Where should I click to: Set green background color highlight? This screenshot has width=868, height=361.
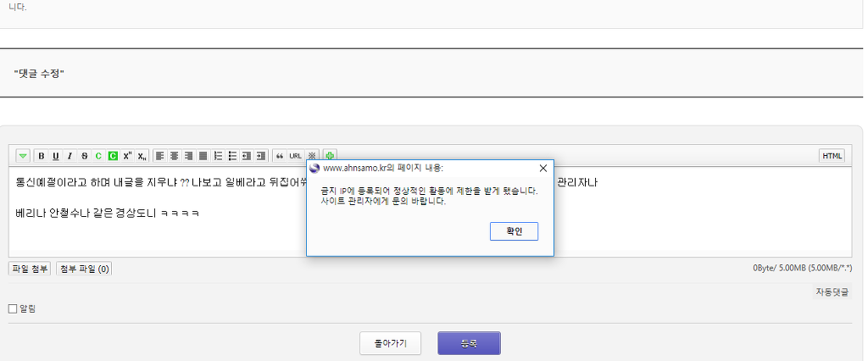point(113,156)
